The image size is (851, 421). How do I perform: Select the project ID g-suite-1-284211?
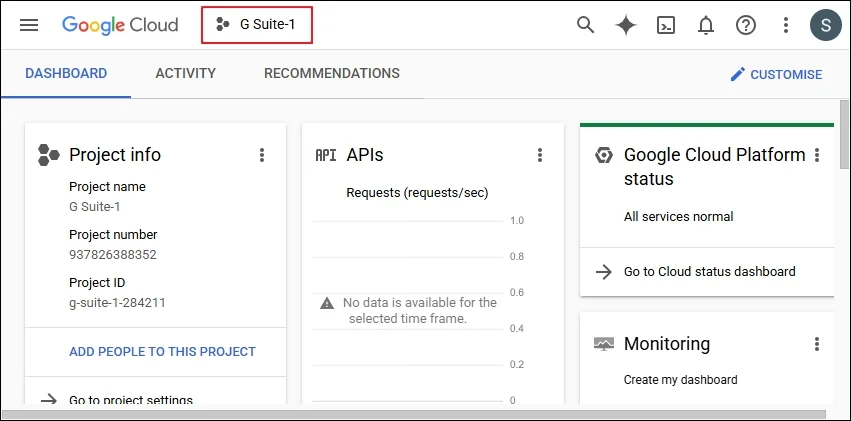tap(117, 303)
